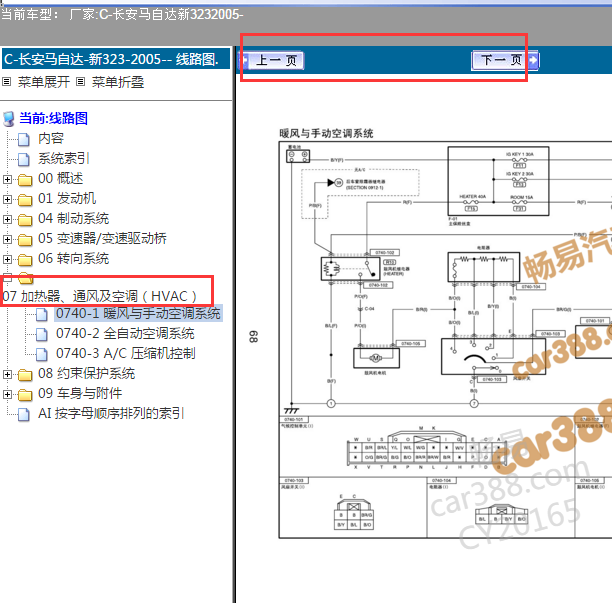Open AI 按字母顺序排列的索引 page
This screenshot has height=603, width=612.
(111, 413)
